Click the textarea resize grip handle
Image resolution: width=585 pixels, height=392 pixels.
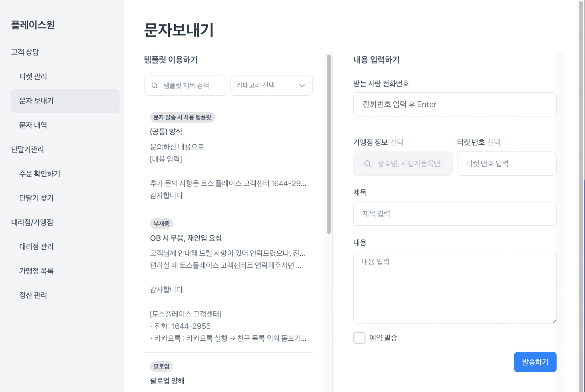(554, 321)
